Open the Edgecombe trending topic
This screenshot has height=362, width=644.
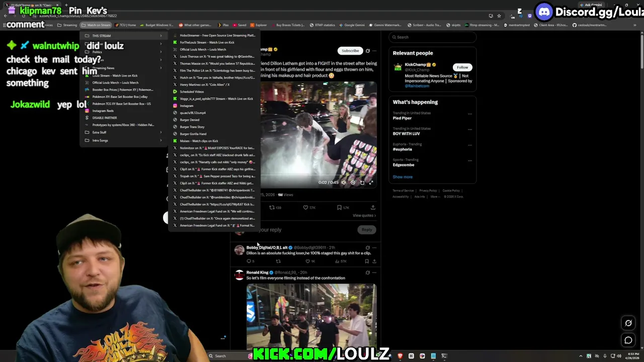coord(433,162)
